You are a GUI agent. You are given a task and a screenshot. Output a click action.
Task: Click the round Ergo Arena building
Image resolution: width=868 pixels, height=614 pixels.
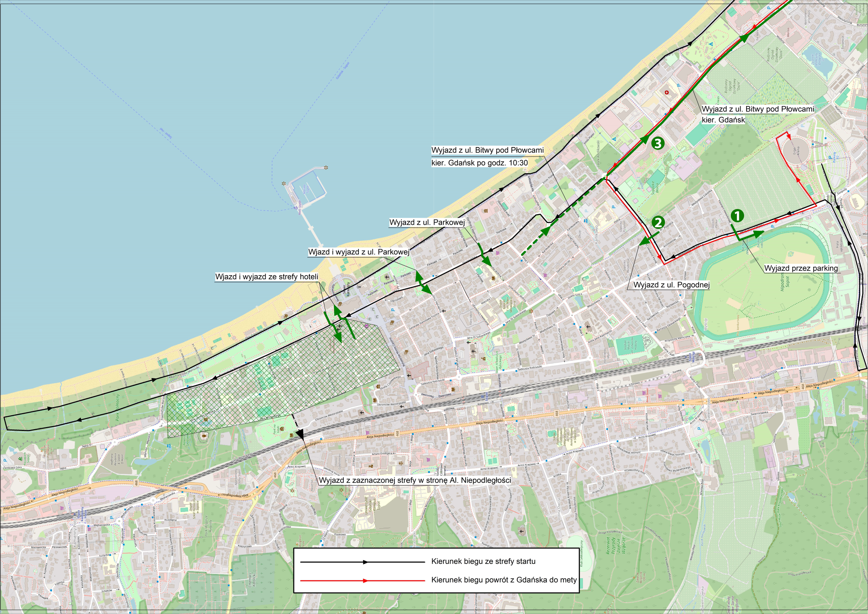796,151
